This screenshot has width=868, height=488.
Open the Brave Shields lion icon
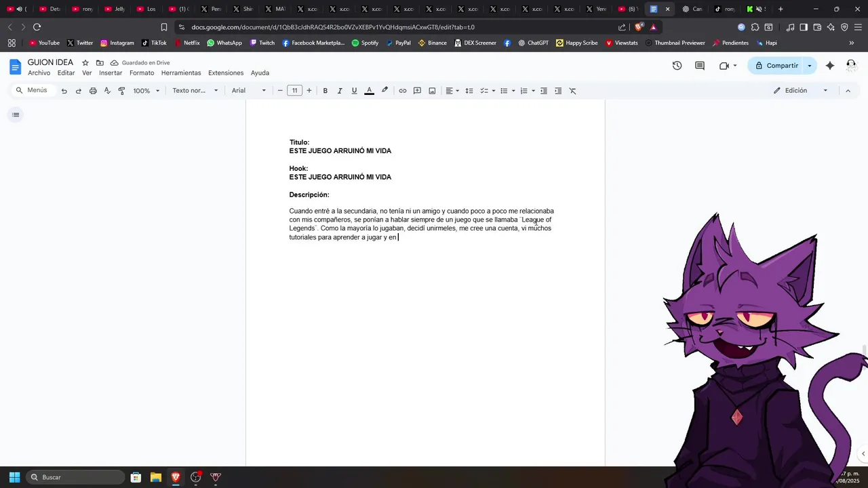639,27
